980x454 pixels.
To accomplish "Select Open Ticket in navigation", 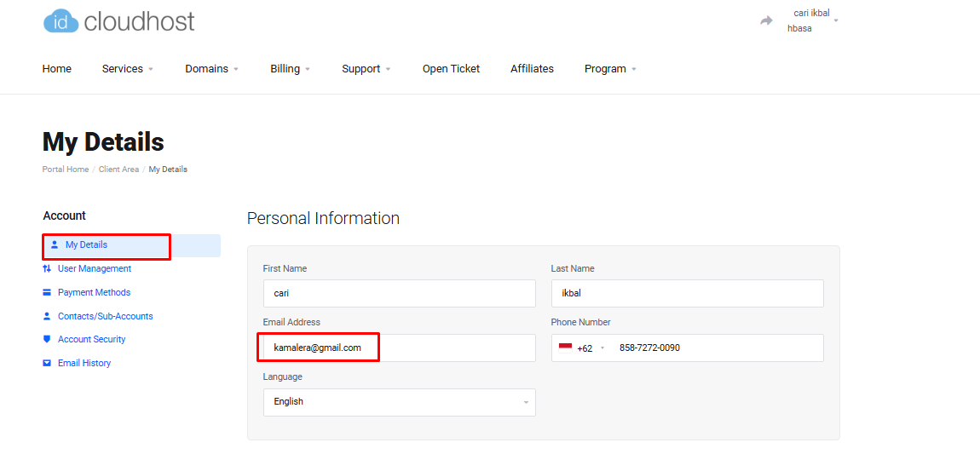I will tap(452, 69).
